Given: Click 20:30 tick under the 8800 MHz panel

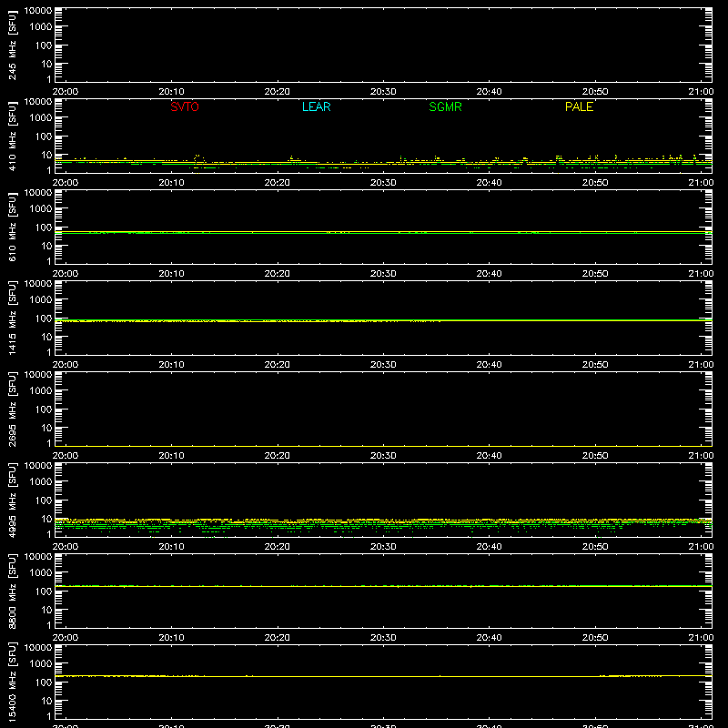Looking at the screenshot, I should [383, 638].
